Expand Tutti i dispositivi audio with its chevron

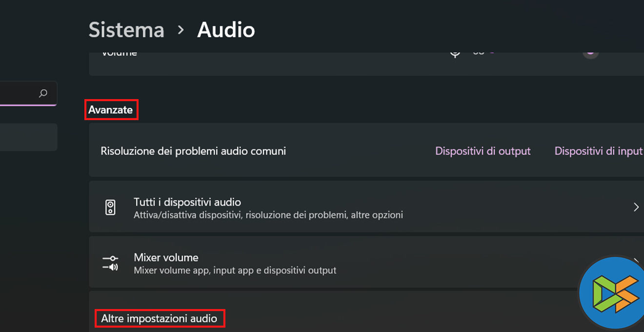click(x=636, y=207)
